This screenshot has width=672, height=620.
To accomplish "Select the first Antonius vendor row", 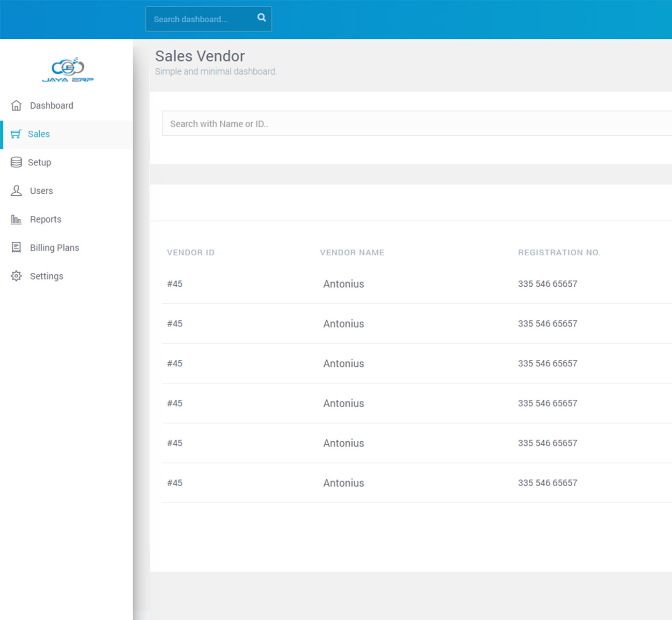I will 343,284.
